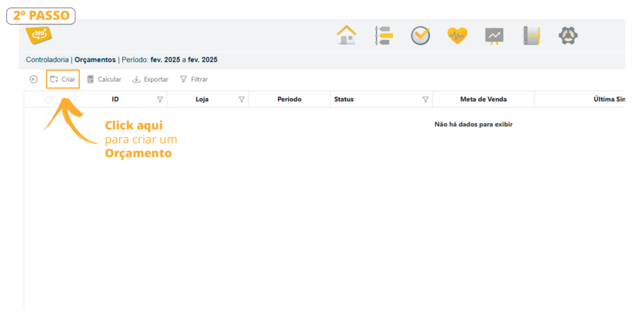The width and height of the screenshot is (644, 329).
Task: Sort by the Período column header
Action: pyautogui.click(x=289, y=99)
